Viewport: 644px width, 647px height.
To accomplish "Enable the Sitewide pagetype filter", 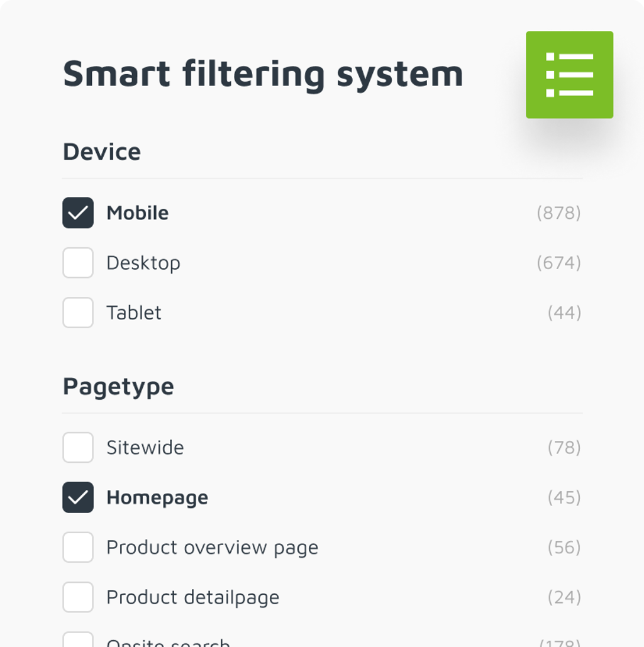I will (x=77, y=447).
